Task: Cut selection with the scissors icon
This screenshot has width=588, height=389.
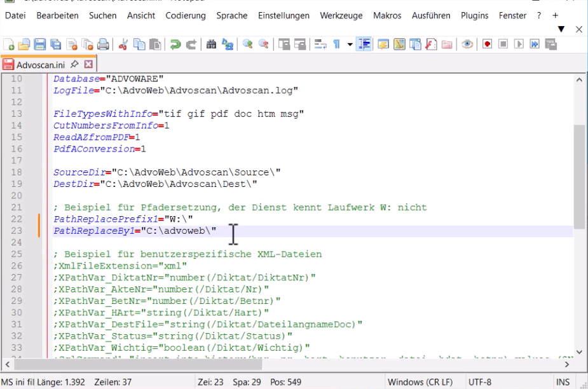Action: tap(123, 44)
